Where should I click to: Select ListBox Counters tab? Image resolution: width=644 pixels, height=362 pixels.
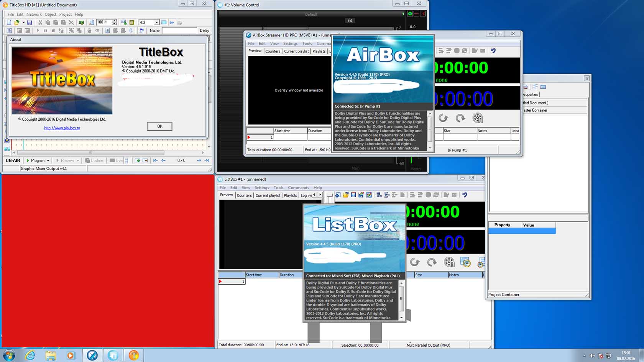coord(244,195)
